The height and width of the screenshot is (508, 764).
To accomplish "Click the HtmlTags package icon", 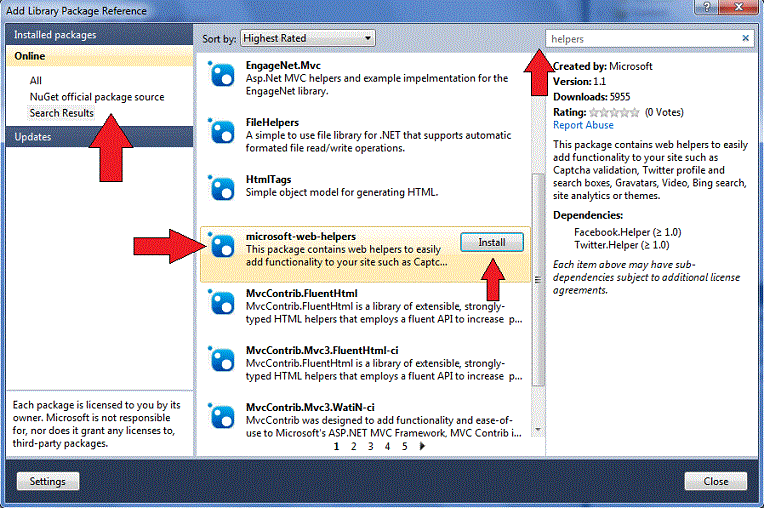I will click(x=222, y=189).
